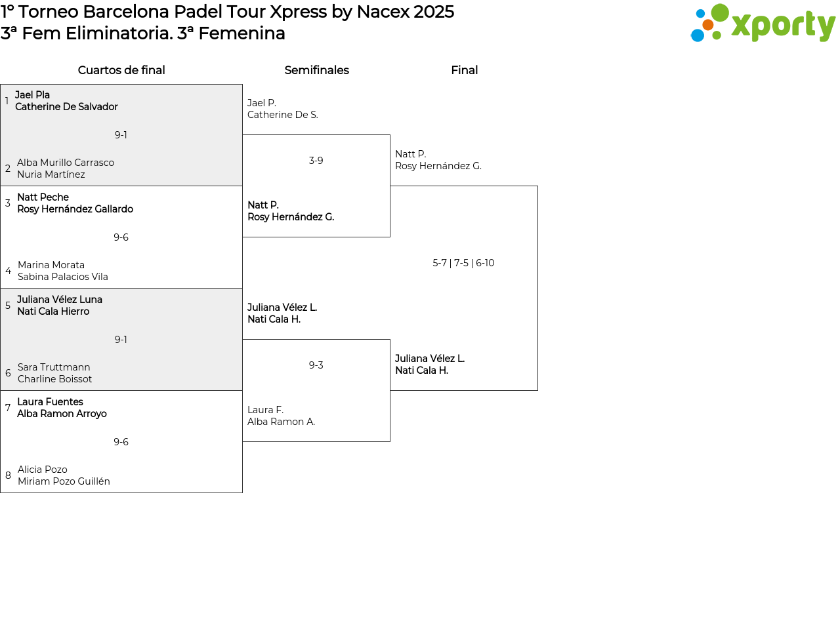Select the Cuartos de final column header
The height and width of the screenshot is (644, 840).
tap(121, 70)
